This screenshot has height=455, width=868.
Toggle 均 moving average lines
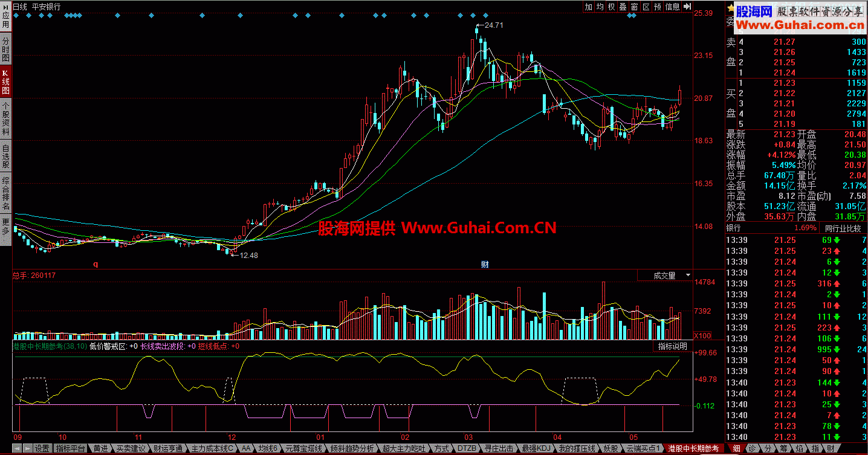click(600, 7)
